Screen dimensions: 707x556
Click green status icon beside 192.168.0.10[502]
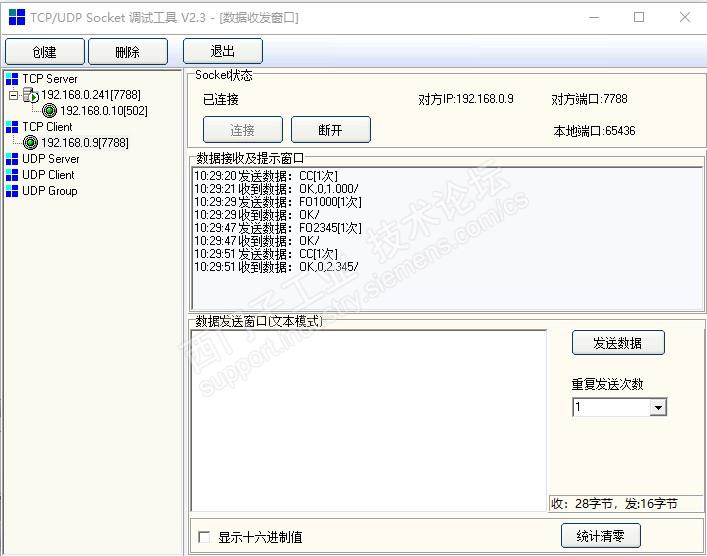tap(49, 110)
